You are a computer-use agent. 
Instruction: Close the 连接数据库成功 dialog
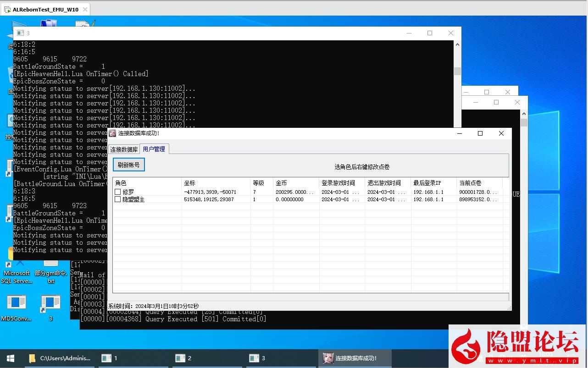tap(501, 133)
